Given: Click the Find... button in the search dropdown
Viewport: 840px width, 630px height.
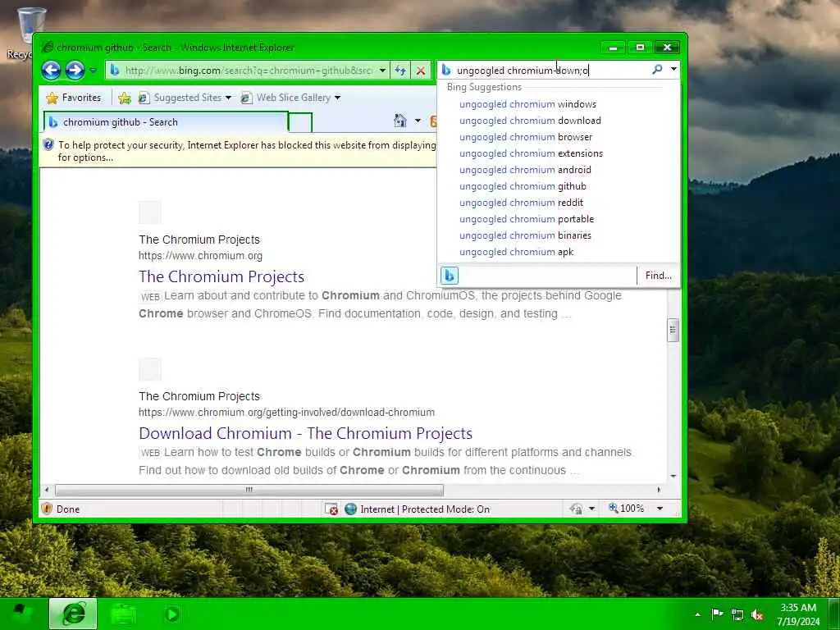Looking at the screenshot, I should [659, 276].
